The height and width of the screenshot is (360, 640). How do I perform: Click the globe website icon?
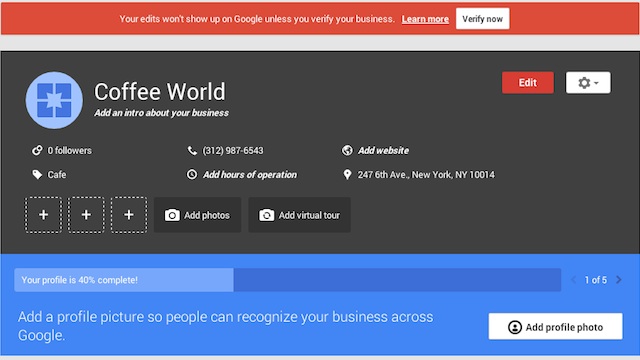click(x=347, y=151)
